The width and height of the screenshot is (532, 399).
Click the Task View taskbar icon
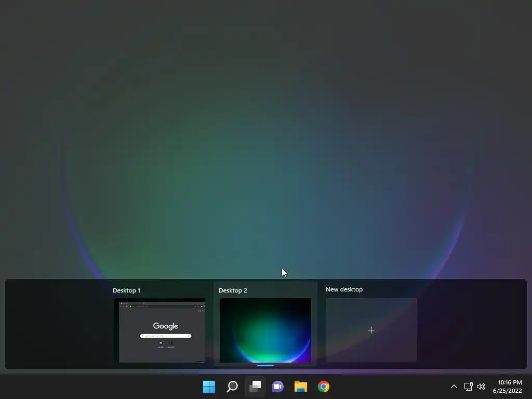(255, 387)
